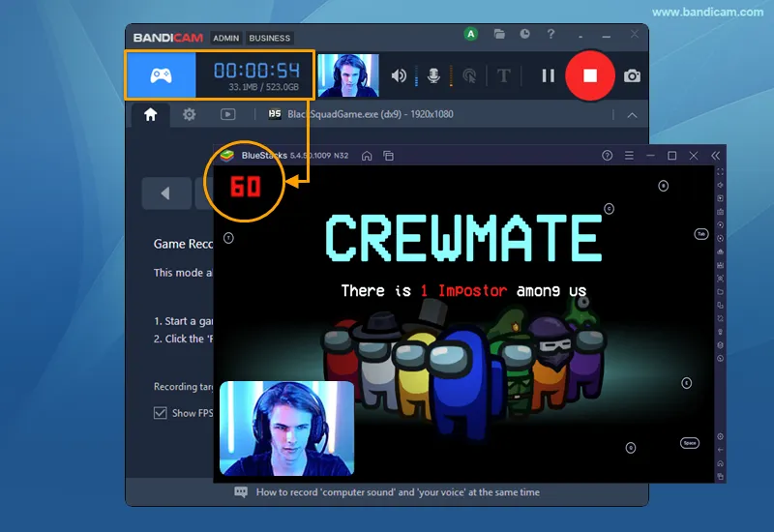Switch to Bandicam Home tab

pyautogui.click(x=151, y=114)
